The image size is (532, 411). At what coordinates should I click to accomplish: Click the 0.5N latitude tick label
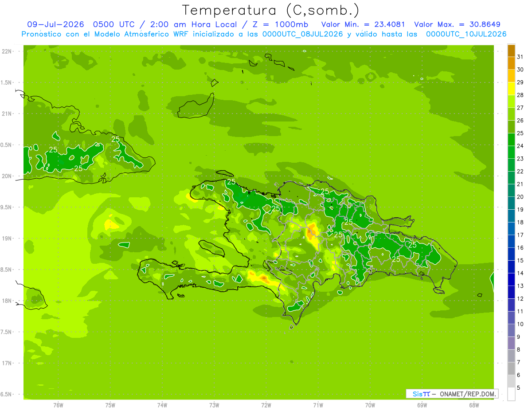(x=6, y=145)
